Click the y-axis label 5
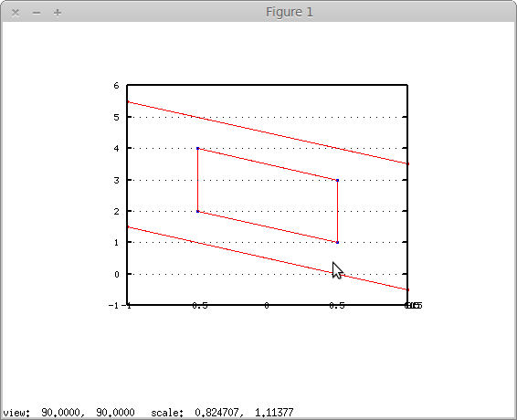This screenshot has height=420, width=517. click(x=116, y=118)
